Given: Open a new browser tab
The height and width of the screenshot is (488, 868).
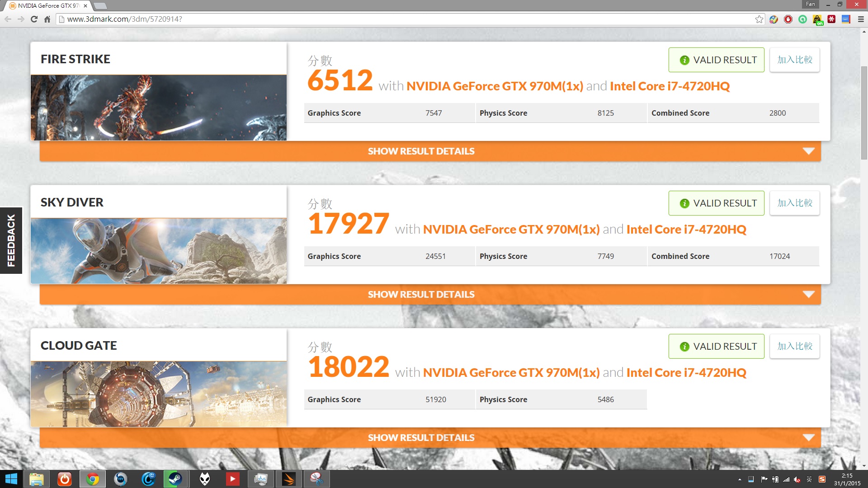Looking at the screenshot, I should 100,6.
